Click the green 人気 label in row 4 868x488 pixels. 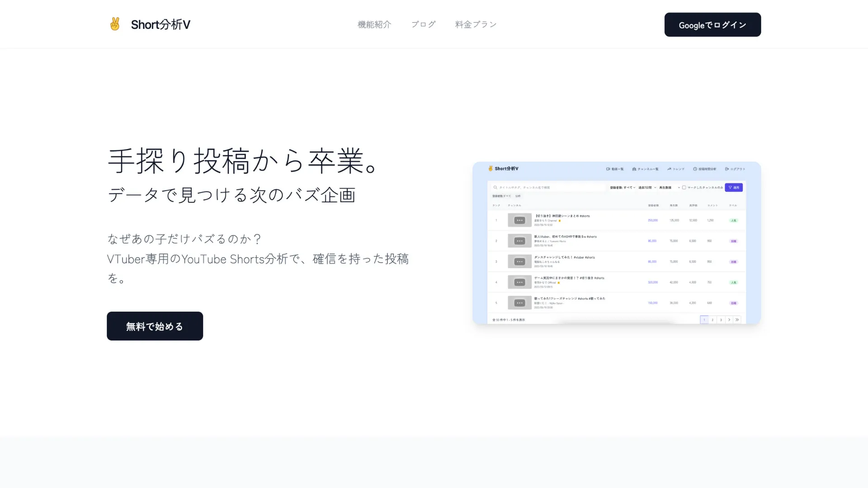(733, 282)
